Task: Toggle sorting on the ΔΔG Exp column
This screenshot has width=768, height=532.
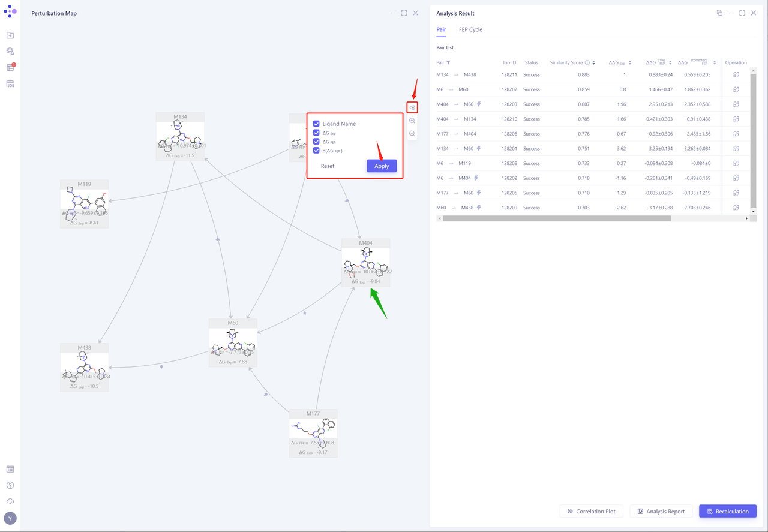Action: click(629, 62)
